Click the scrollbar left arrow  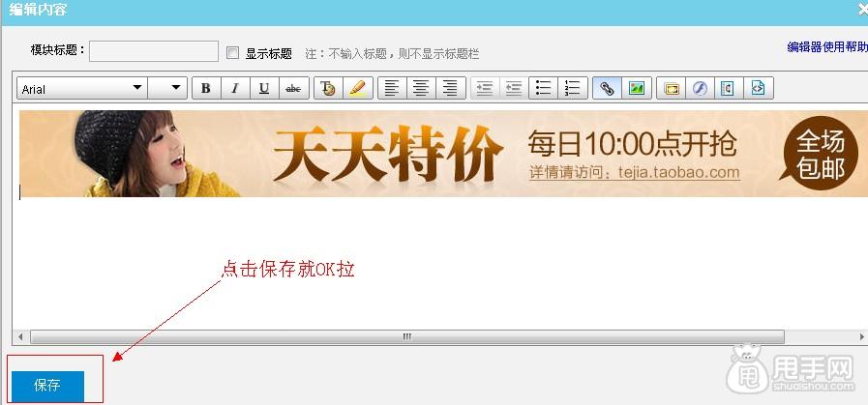pos(21,336)
